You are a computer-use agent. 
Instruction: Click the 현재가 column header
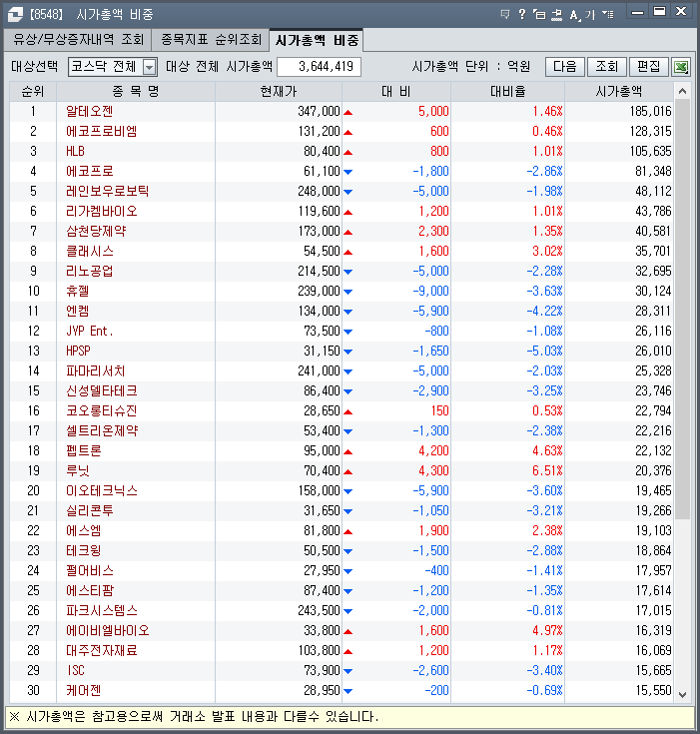279,91
